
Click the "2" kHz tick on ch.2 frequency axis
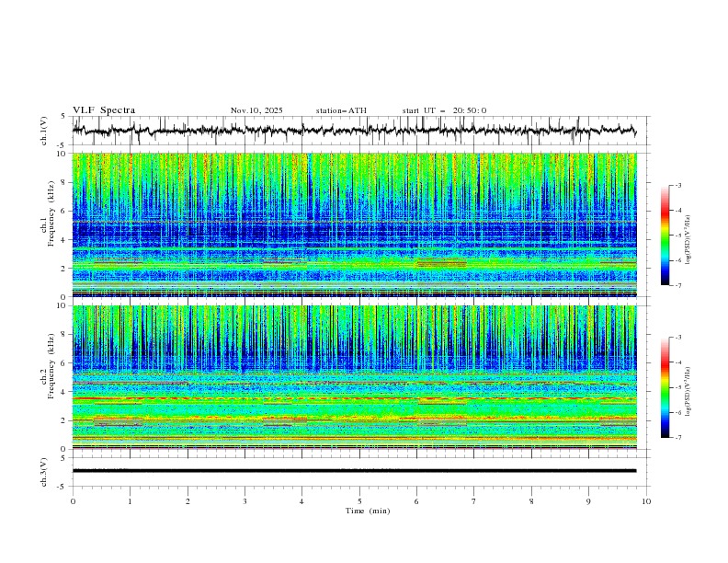click(x=63, y=420)
